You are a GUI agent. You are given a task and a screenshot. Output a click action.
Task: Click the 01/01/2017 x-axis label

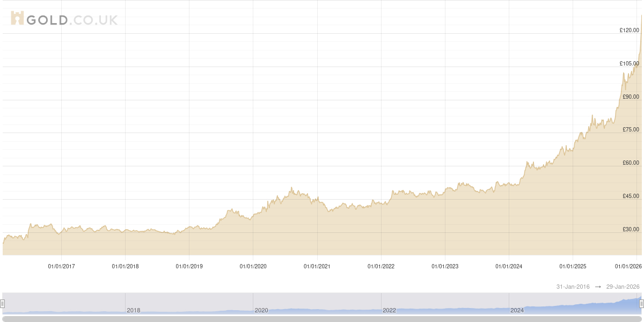click(61, 266)
